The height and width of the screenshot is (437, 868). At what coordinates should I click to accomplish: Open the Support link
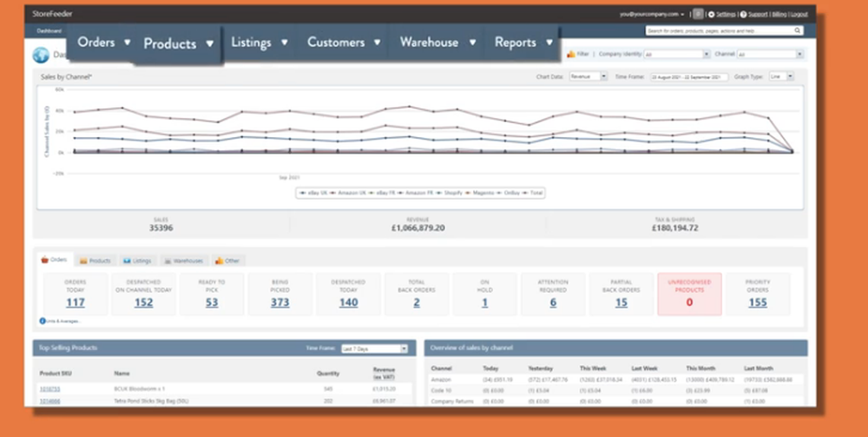(758, 15)
